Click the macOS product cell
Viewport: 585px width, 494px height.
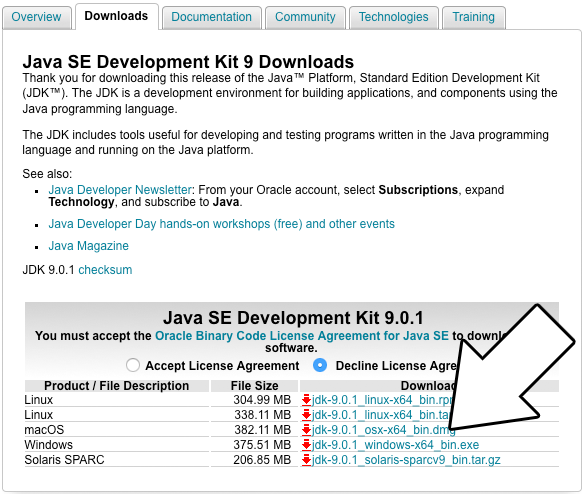tap(116, 429)
